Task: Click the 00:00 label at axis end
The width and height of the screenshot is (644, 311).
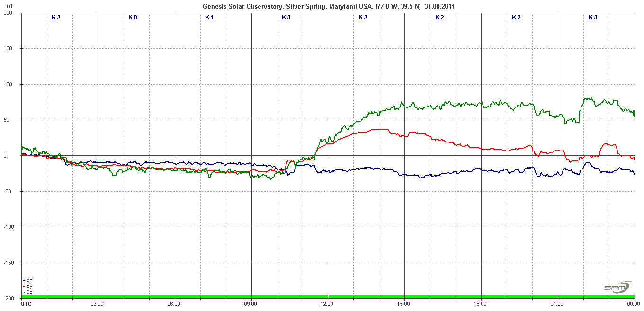Action: tap(634, 303)
